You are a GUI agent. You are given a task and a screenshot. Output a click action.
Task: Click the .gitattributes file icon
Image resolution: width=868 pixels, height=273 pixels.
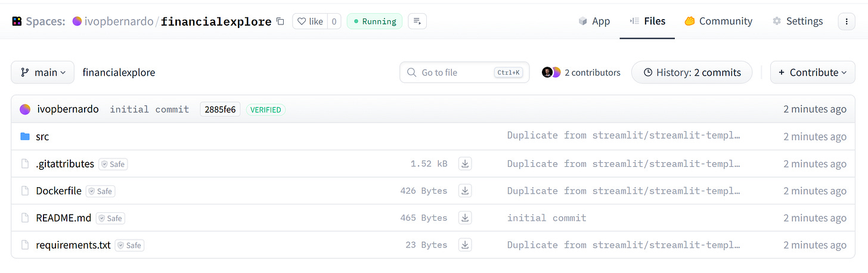click(25, 163)
